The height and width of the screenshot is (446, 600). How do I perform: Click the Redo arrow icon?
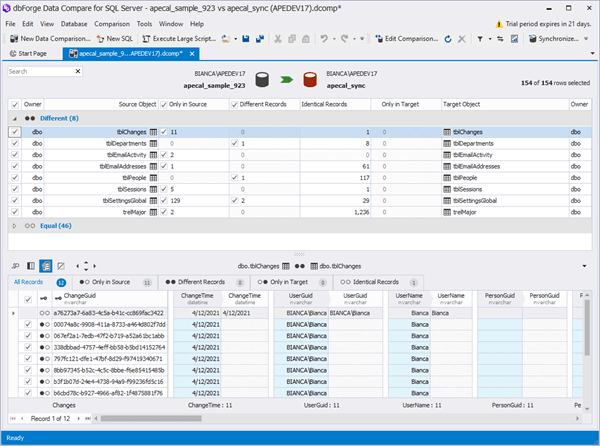pyautogui.click(x=344, y=39)
